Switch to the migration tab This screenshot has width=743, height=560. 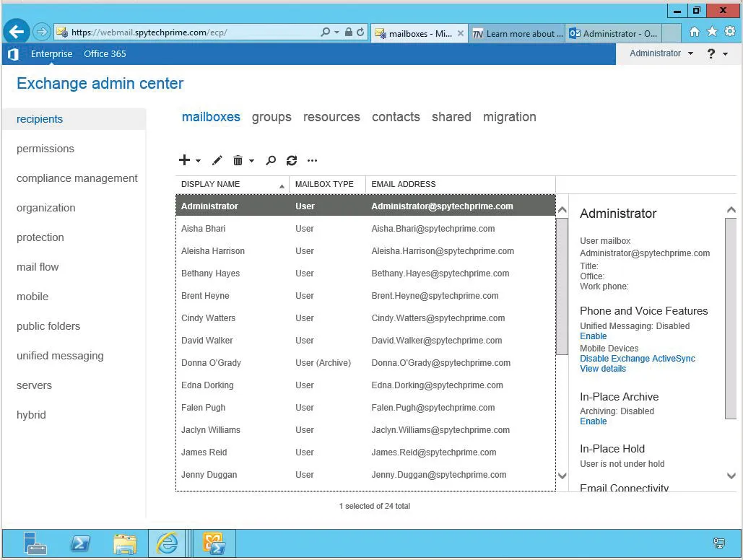[x=509, y=117]
